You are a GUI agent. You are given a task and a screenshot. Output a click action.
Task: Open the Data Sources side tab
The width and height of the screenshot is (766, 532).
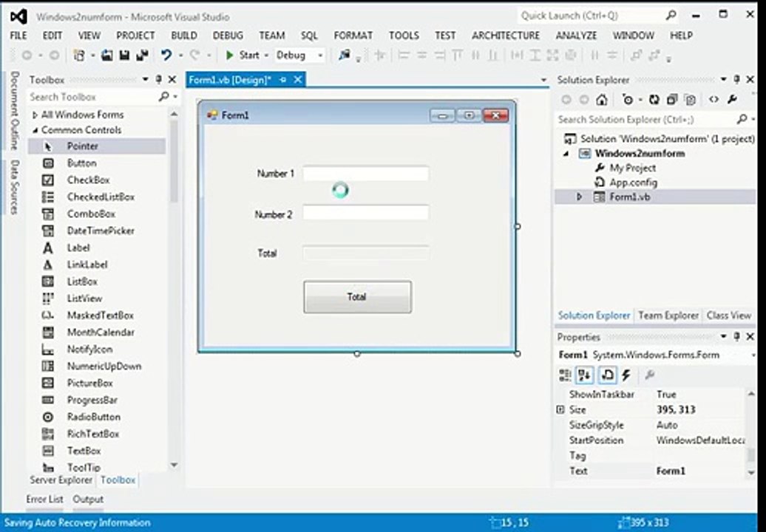[15, 186]
